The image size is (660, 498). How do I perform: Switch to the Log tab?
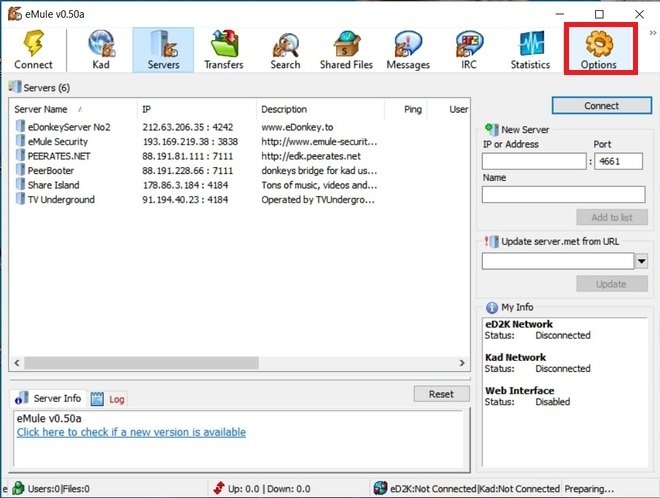[108, 399]
